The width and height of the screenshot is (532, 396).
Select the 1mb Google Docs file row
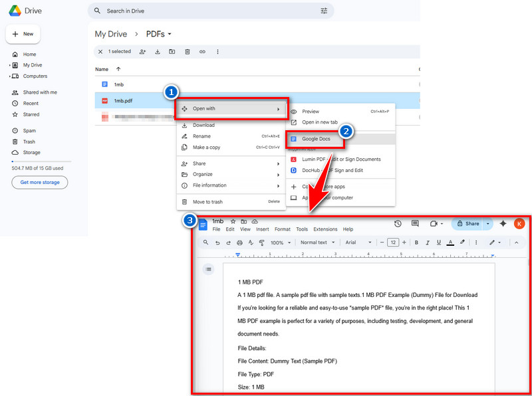coord(257,84)
